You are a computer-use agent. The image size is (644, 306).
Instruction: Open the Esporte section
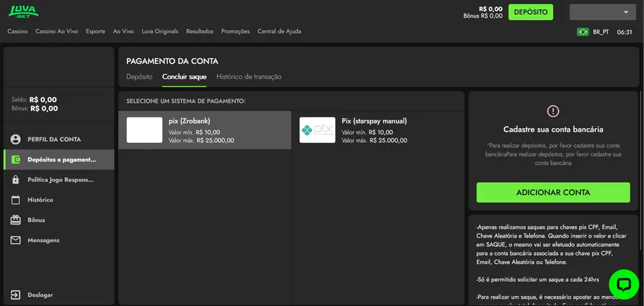pos(95,32)
